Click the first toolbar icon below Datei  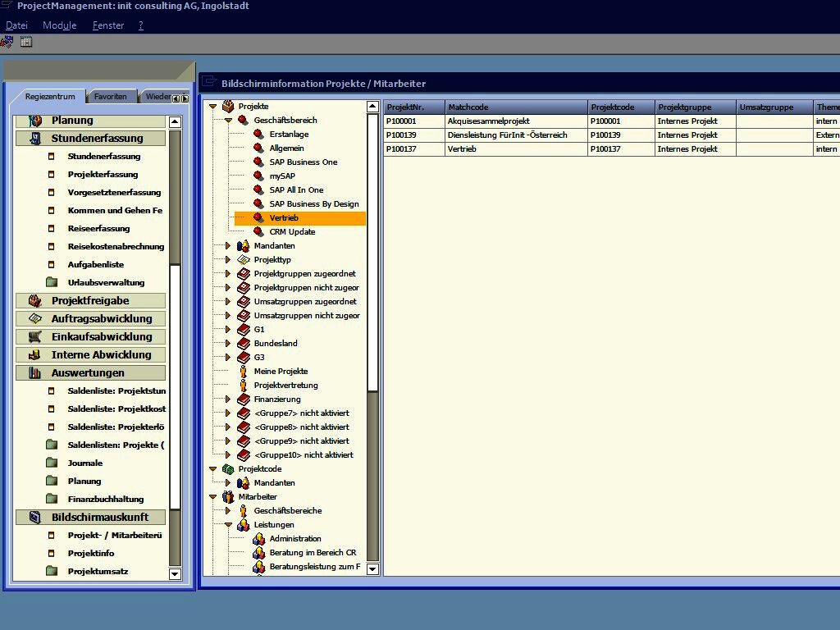pyautogui.click(x=7, y=42)
